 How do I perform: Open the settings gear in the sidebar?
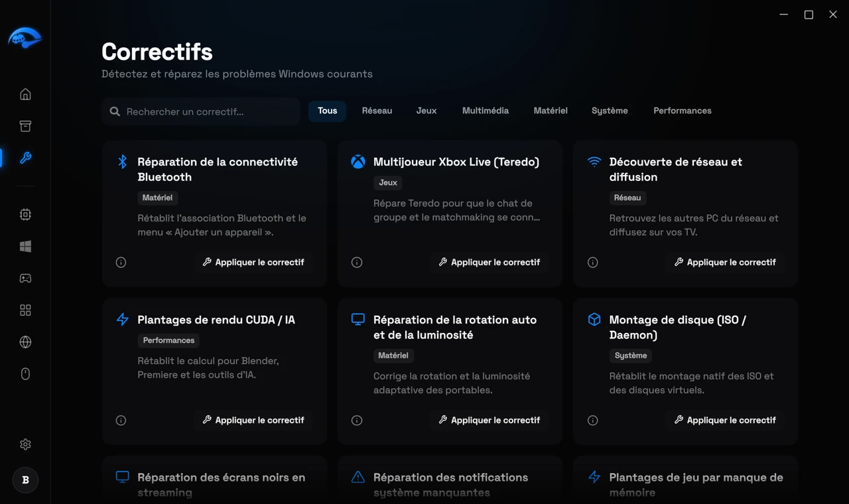click(x=25, y=444)
